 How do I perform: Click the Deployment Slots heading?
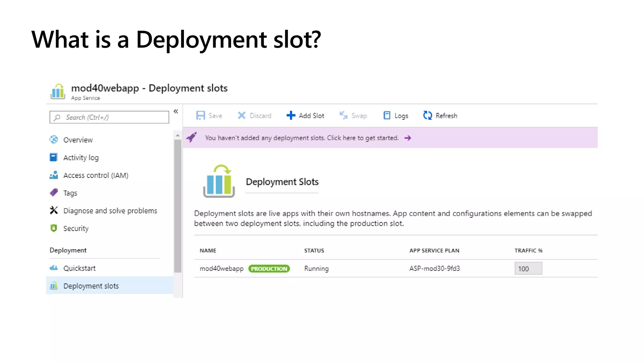point(282,182)
